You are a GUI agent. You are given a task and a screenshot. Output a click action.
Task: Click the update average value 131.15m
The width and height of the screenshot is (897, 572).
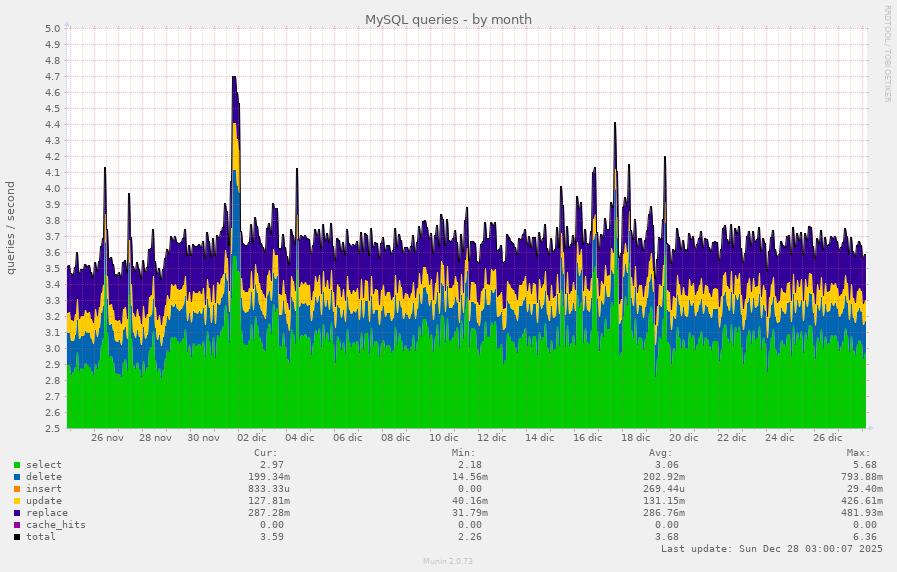click(664, 501)
